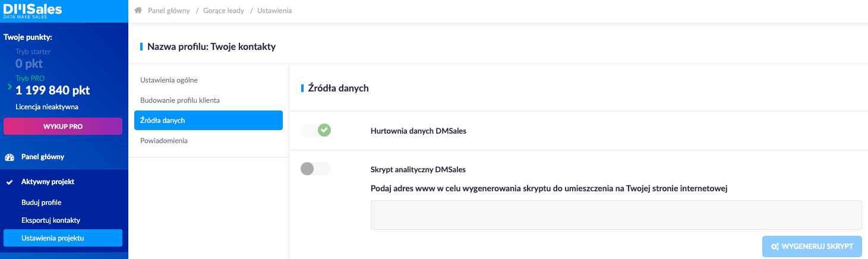Enable the Skrypt analityczny DMSales toggle
This screenshot has width=868, height=259.
tap(316, 169)
